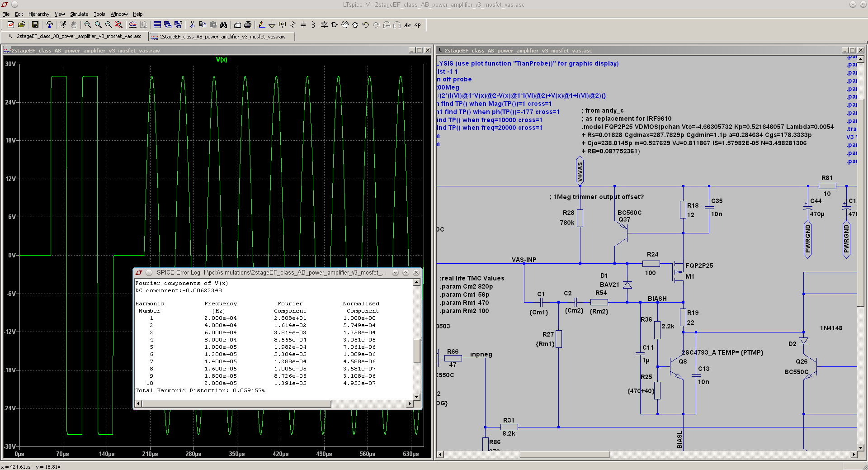Screen dimensions: 868x470
Task: Open the Edit menu
Action: tap(19, 14)
